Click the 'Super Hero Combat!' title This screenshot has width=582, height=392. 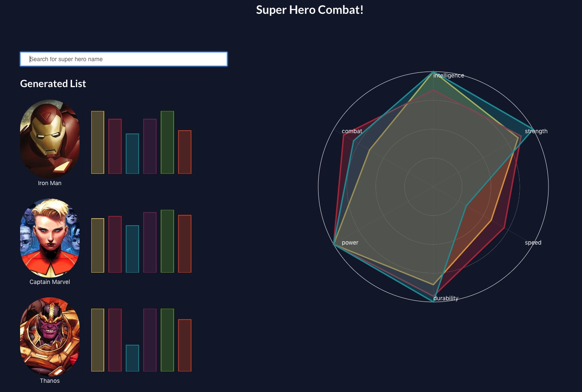(x=310, y=10)
